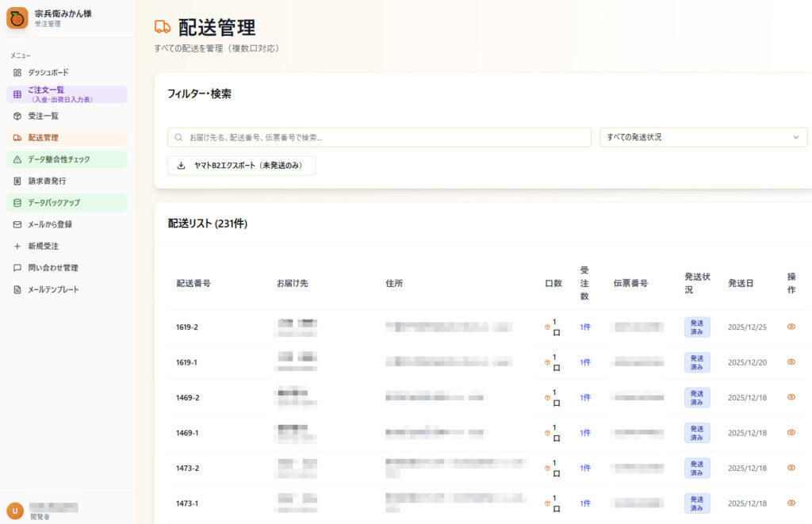View shipment details for delivery 1619-2
812x524 pixels.
coord(791,327)
